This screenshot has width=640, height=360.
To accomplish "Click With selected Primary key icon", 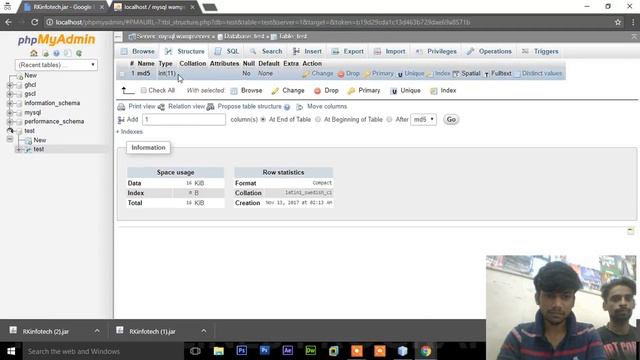I will pyautogui.click(x=351, y=91).
